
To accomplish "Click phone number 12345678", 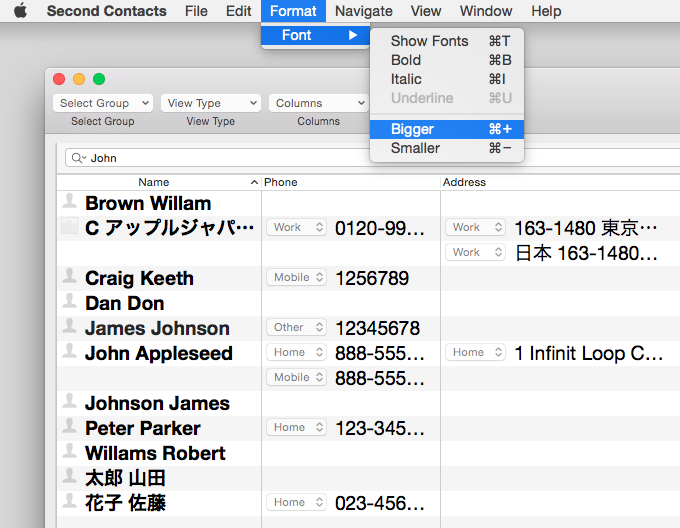I will [377, 328].
